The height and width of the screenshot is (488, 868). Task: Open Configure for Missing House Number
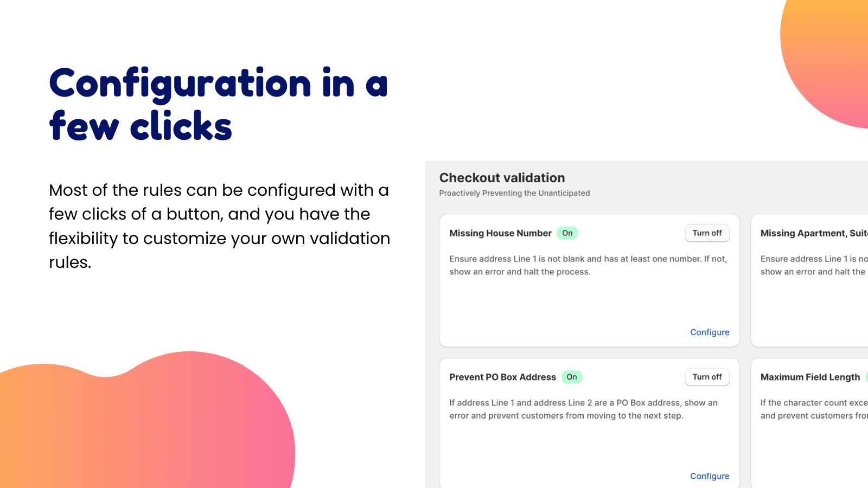click(x=710, y=332)
